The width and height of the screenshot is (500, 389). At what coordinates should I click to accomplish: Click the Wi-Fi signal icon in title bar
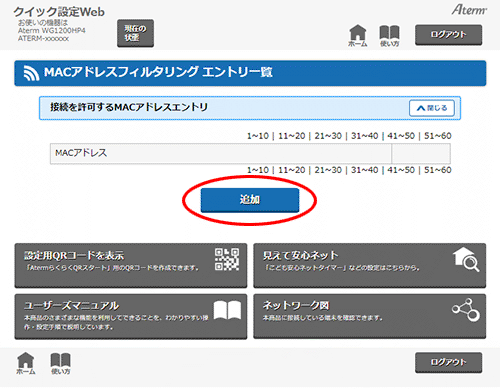pyautogui.click(x=31, y=73)
